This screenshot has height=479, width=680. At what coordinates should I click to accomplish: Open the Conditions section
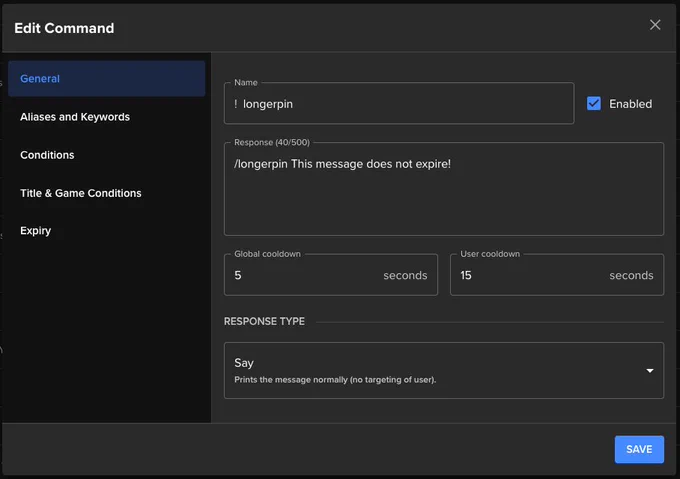106,155
